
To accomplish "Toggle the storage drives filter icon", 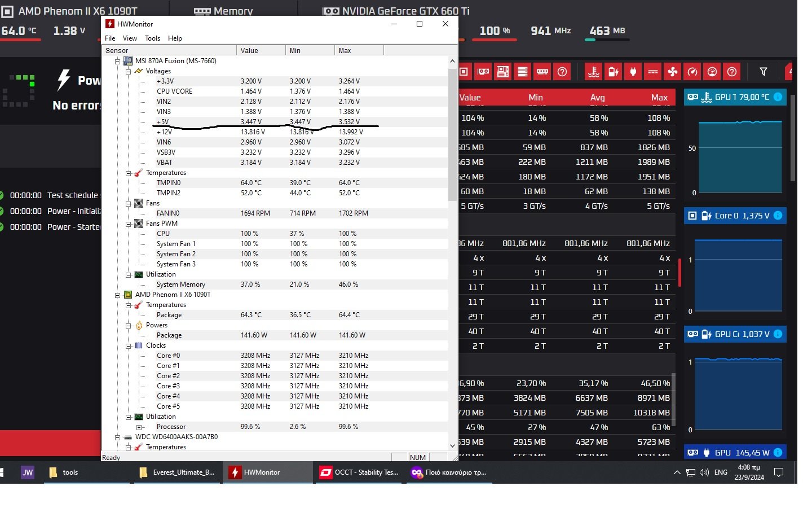I will (x=523, y=72).
